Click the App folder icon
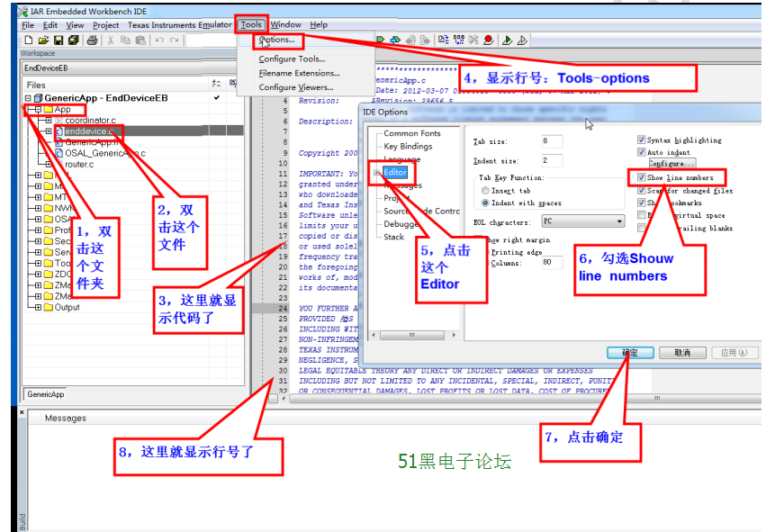The image size is (766, 532). 48,110
